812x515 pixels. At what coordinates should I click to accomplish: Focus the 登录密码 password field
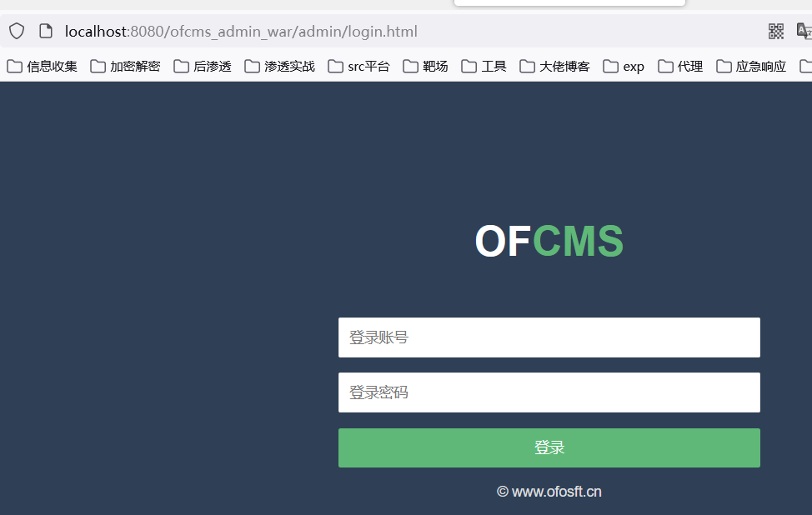coord(549,392)
